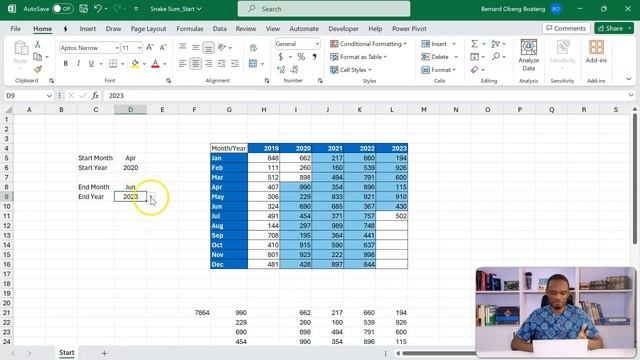
Task: Click the Sort and Filter icon
Action: click(x=496, y=44)
